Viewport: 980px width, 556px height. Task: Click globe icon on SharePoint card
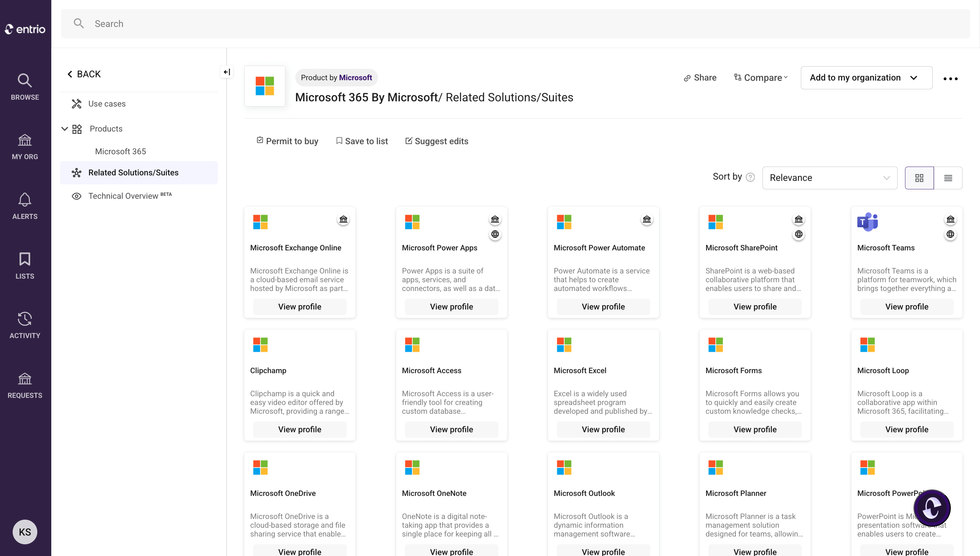(798, 234)
